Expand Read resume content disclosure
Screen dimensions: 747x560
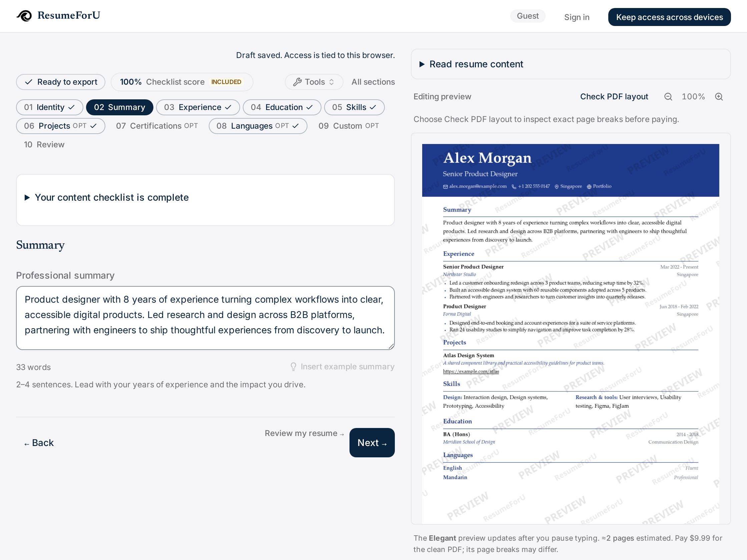tap(570, 64)
